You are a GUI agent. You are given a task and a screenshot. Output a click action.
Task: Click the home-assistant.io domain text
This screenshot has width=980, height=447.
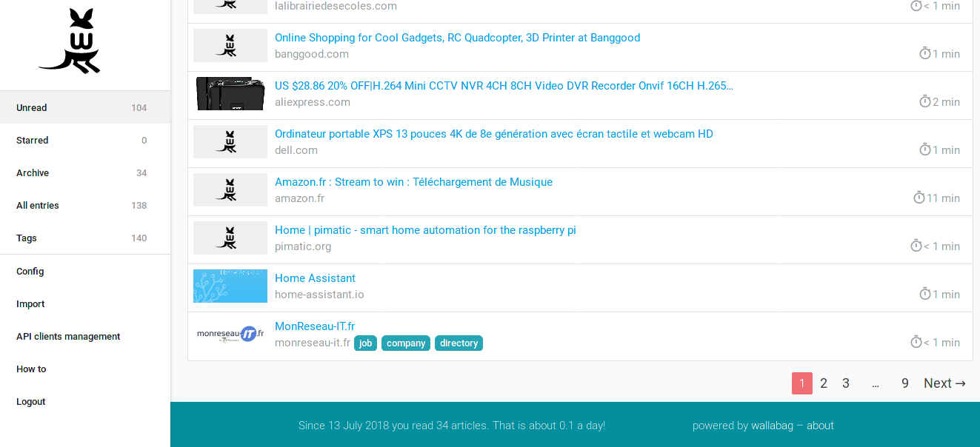click(319, 295)
